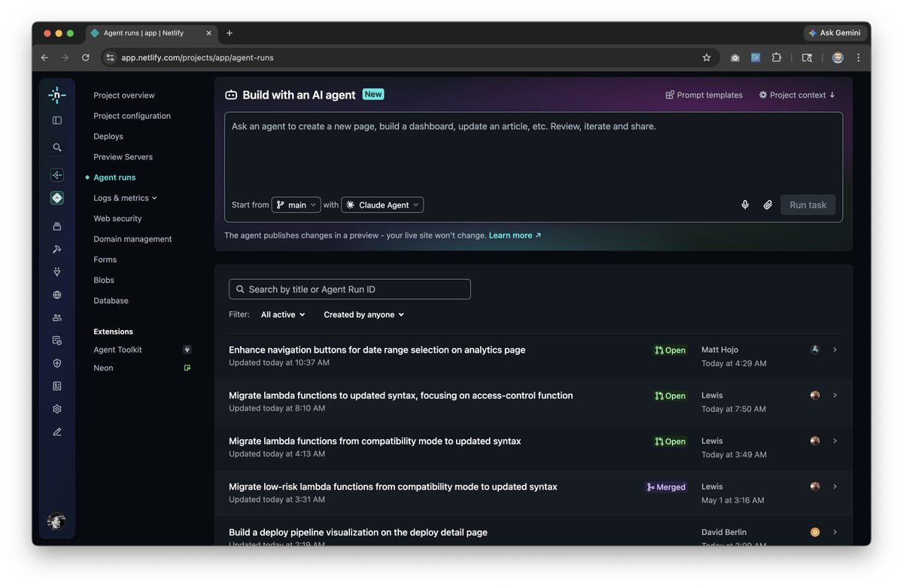Click the paperclip attach file icon
Image resolution: width=903 pixels, height=588 pixels.
(768, 205)
